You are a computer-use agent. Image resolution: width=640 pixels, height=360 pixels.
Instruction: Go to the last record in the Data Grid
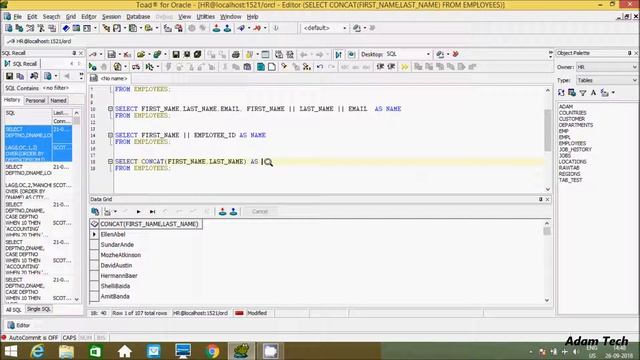[152, 211]
